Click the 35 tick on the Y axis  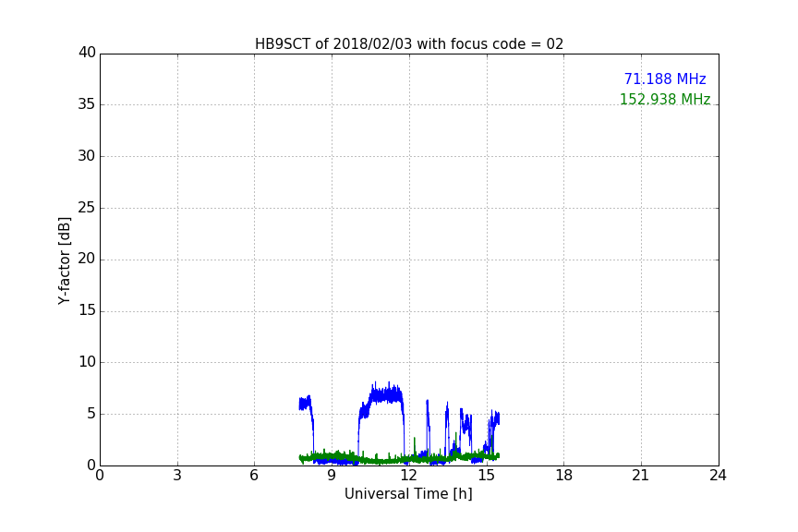point(87,104)
